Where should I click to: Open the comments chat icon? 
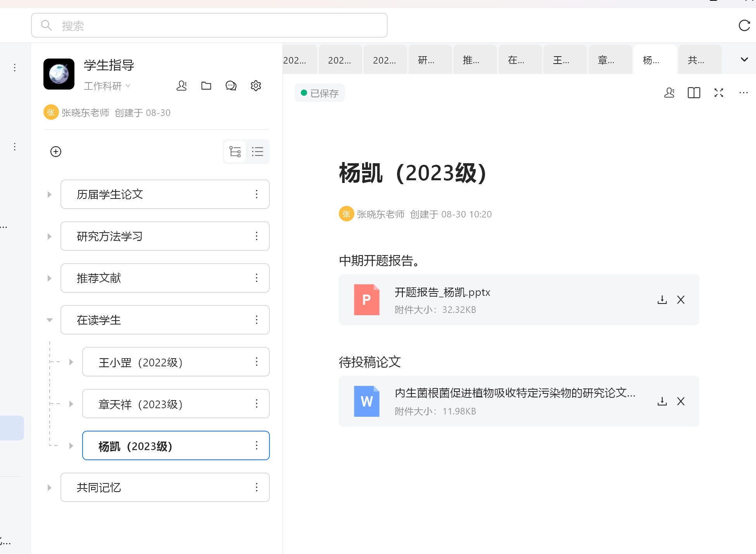(x=231, y=86)
